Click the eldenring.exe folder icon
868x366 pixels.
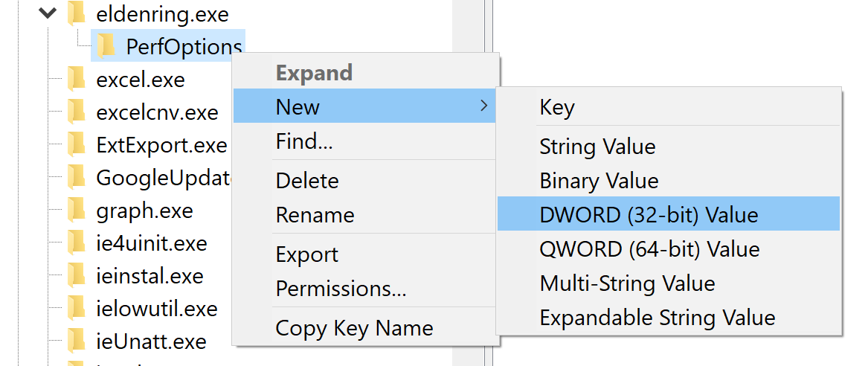76,13
